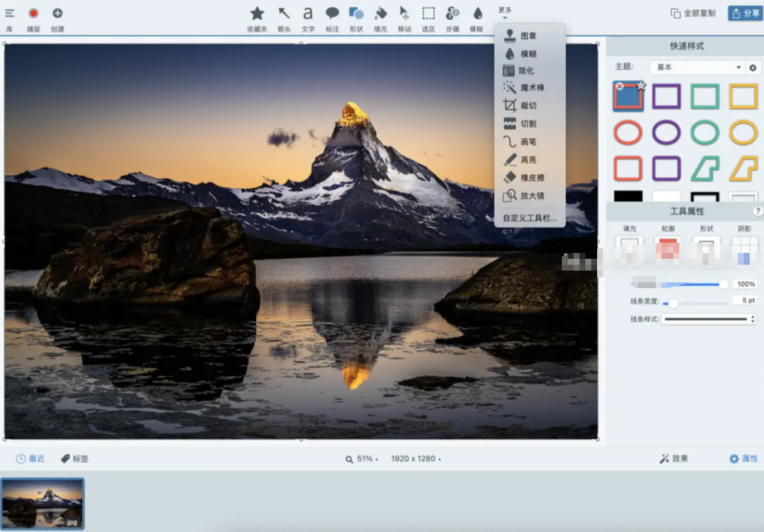Choose stamp (图章) from the more menu
The height and width of the screenshot is (532, 764).
point(529,36)
